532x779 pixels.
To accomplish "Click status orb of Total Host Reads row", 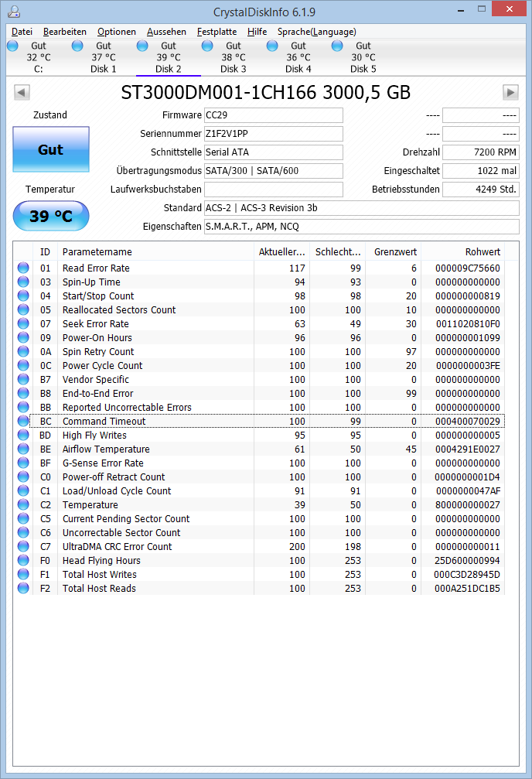I will click(23, 588).
